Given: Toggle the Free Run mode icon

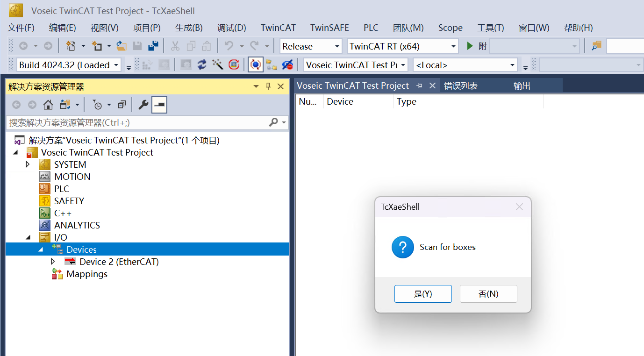Looking at the screenshot, I should point(255,64).
